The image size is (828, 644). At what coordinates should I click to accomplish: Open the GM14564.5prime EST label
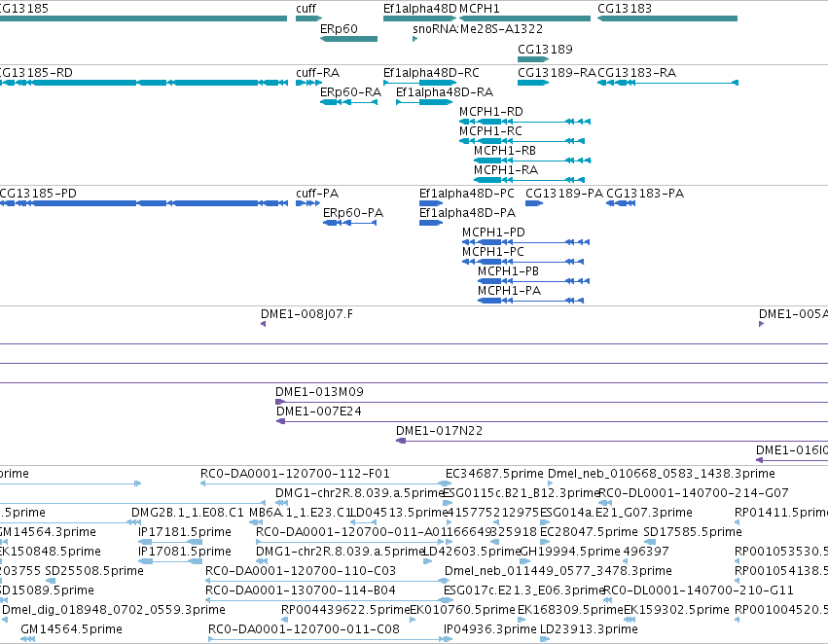coord(71,629)
